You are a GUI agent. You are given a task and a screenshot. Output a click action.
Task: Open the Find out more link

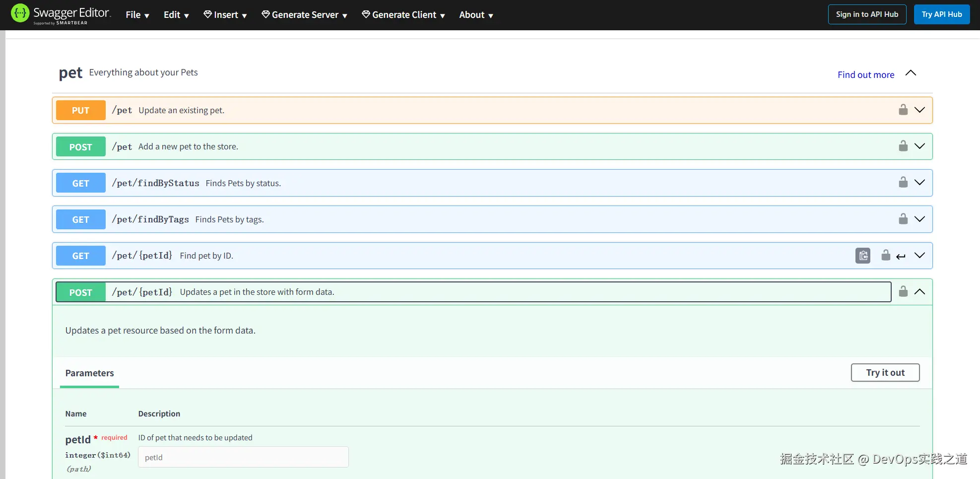(x=866, y=75)
